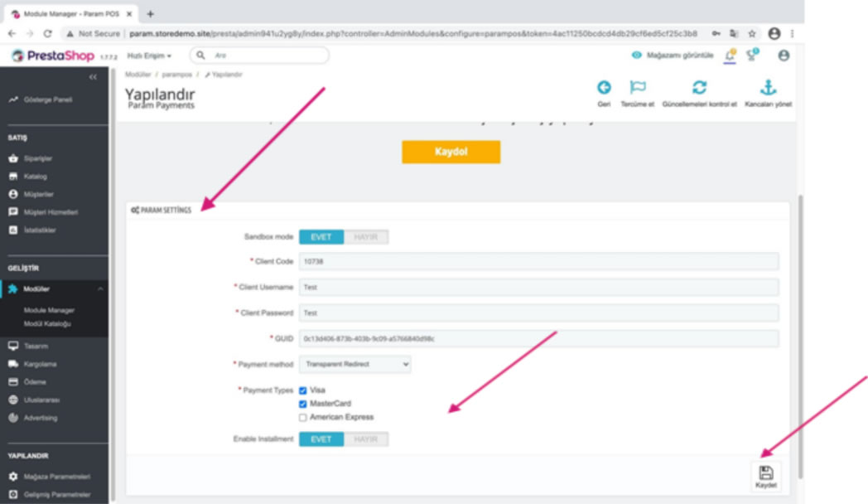Click the Tercüme et flag icon

(x=638, y=88)
